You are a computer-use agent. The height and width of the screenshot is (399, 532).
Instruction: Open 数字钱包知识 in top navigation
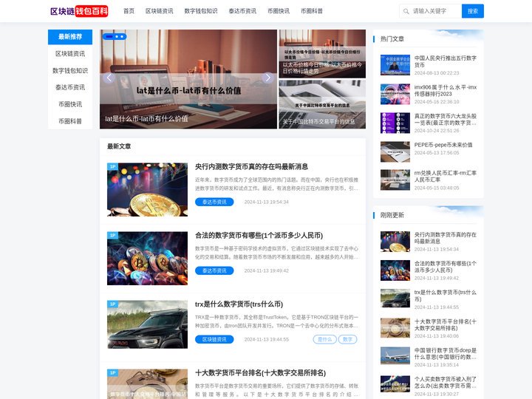[x=201, y=11]
